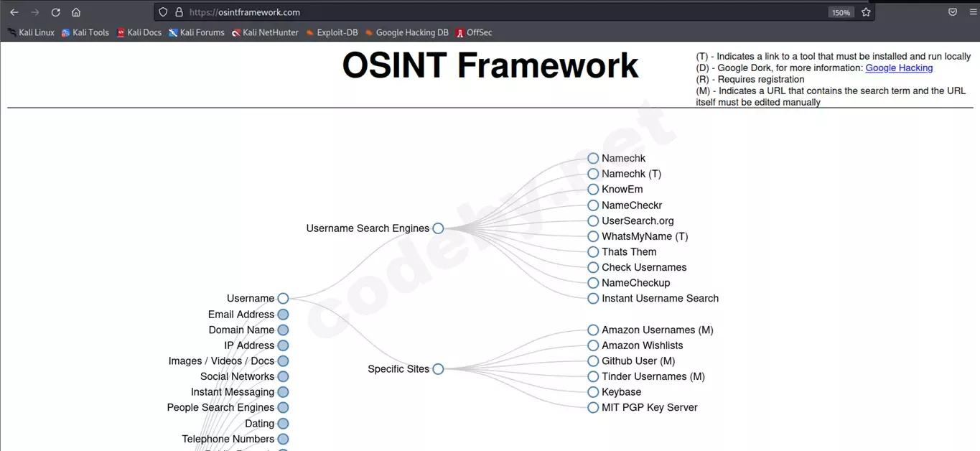Click the home icon in the toolbar

76,11
